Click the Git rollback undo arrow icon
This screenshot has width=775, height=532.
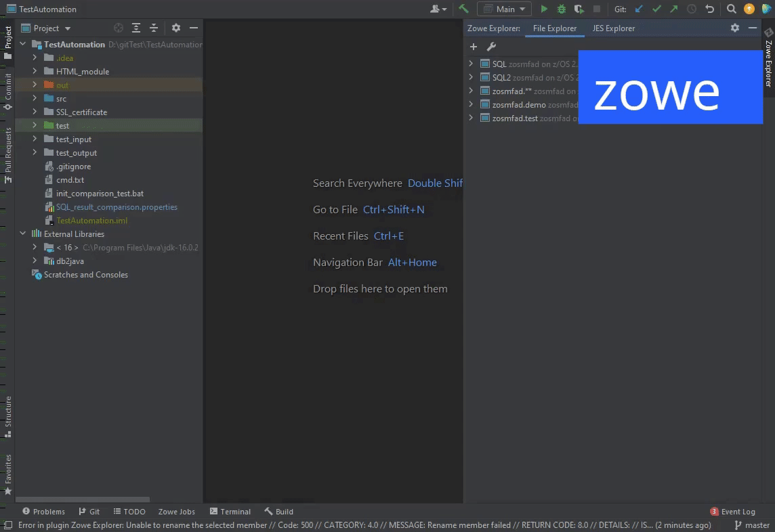click(709, 9)
